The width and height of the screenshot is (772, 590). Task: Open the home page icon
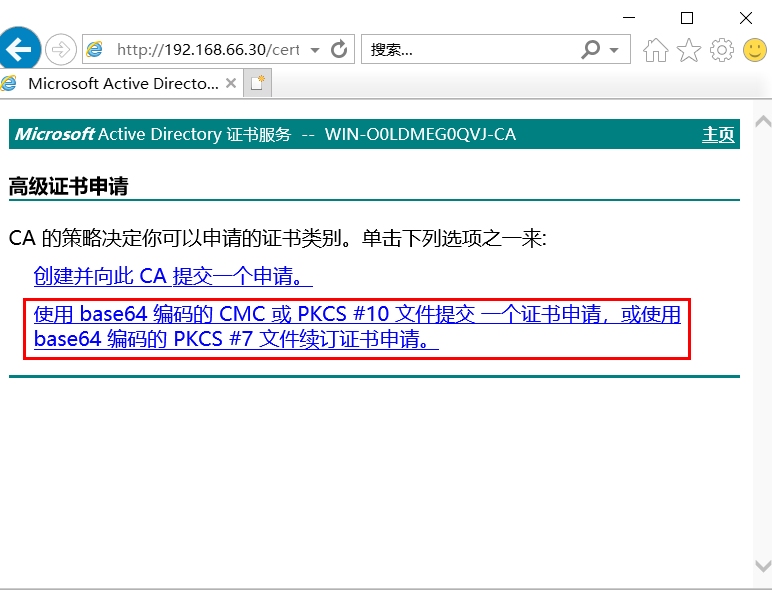point(655,50)
